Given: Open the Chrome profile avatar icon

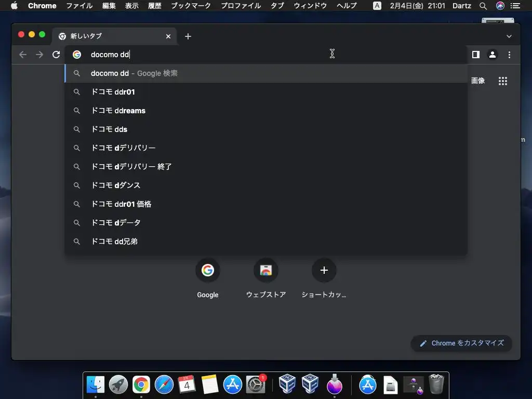Looking at the screenshot, I should (x=493, y=55).
